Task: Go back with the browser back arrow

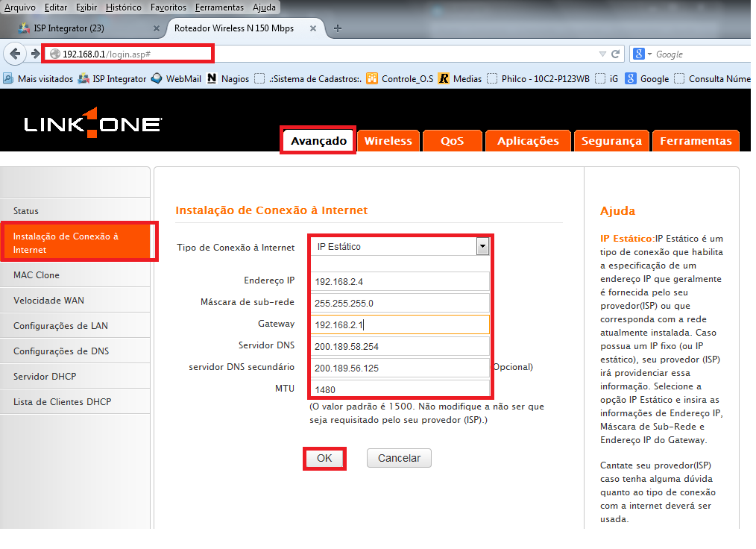Action: (15, 54)
